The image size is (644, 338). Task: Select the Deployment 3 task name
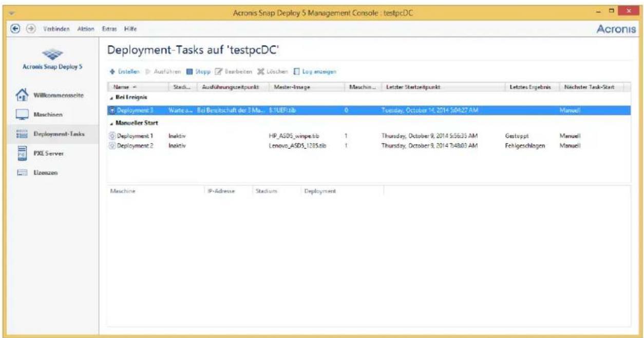(x=135, y=110)
